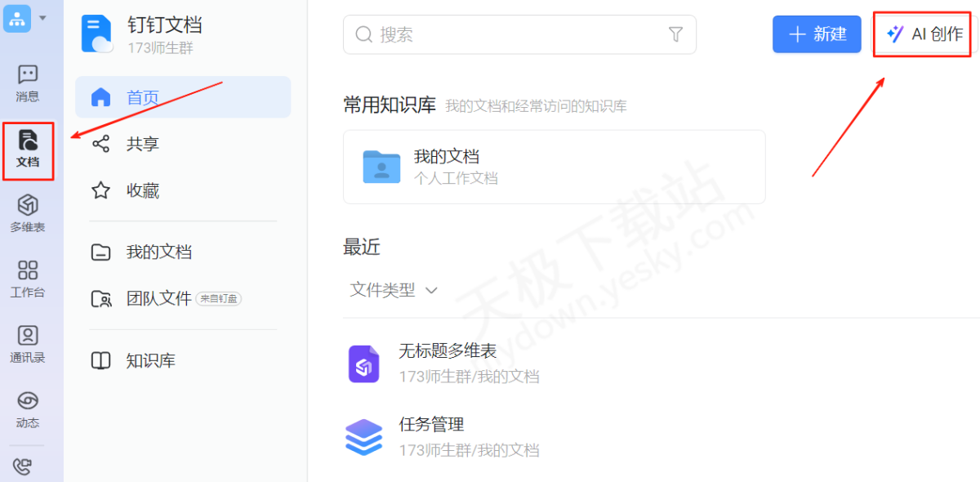Click the purple 无标题多维表 file icon

pyautogui.click(x=364, y=364)
